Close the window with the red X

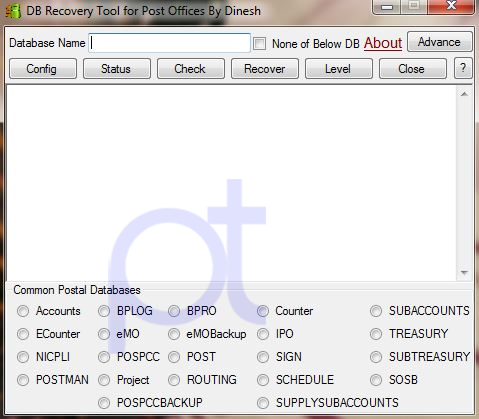click(x=451, y=6)
